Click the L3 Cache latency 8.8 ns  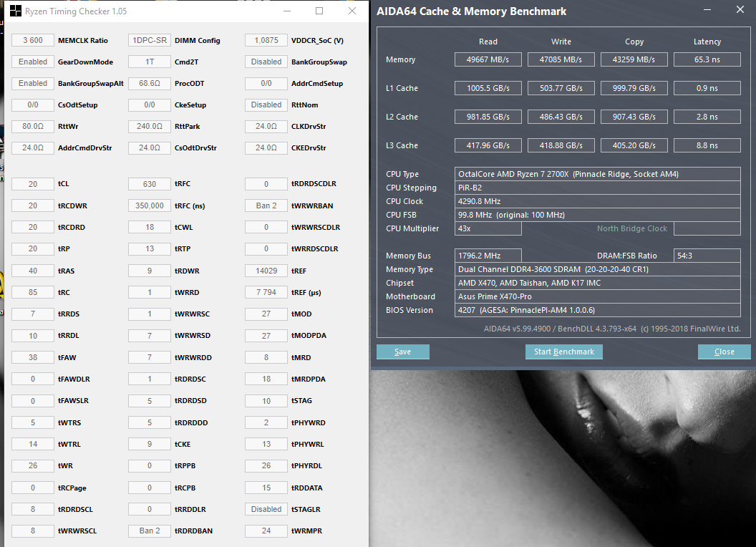click(707, 145)
